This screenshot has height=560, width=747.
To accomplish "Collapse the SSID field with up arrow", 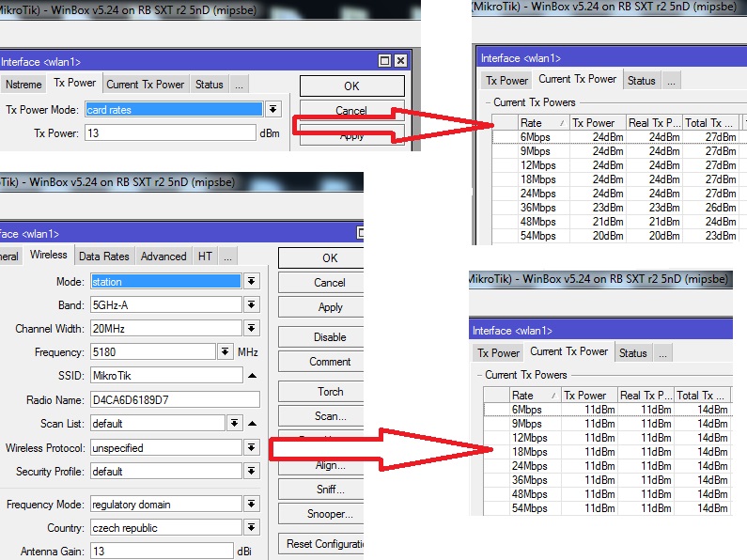I will tap(253, 376).
